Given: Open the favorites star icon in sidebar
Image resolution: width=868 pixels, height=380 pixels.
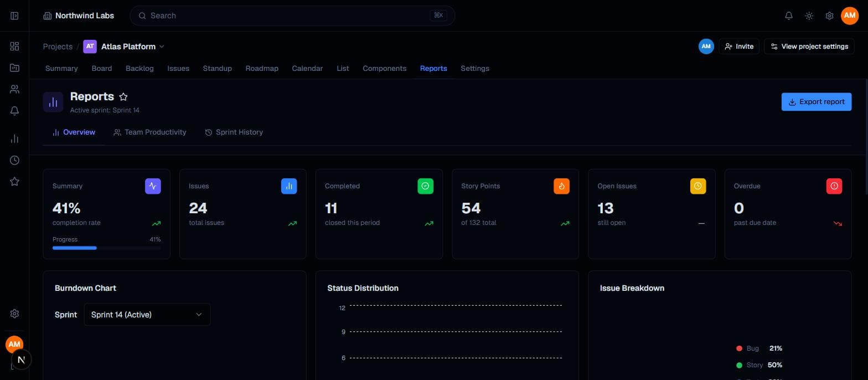Looking at the screenshot, I should (x=14, y=182).
